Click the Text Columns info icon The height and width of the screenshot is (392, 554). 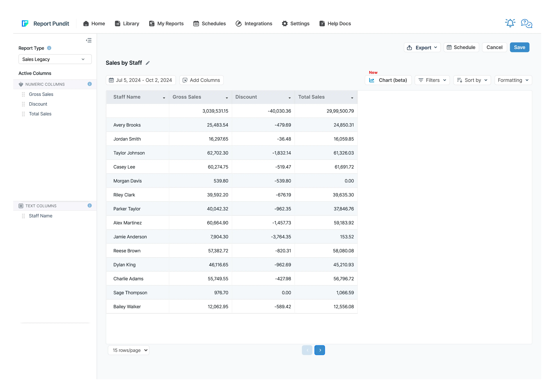point(90,206)
